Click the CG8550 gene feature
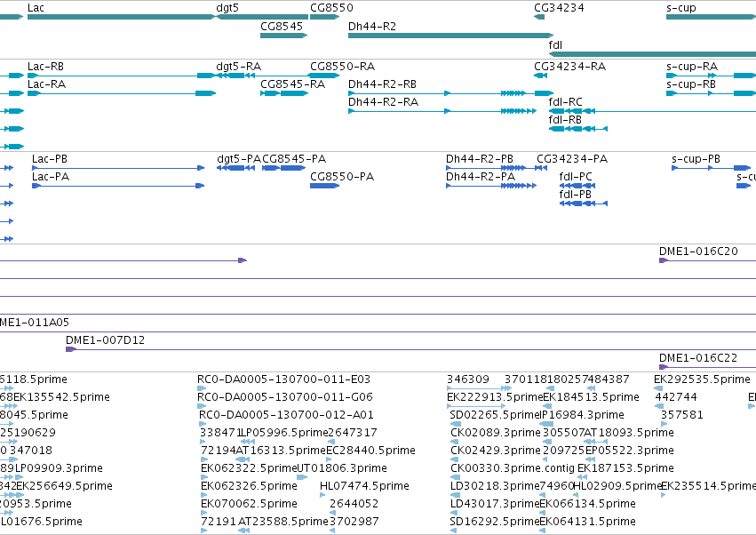Image resolution: width=756 pixels, height=535 pixels. click(x=324, y=17)
